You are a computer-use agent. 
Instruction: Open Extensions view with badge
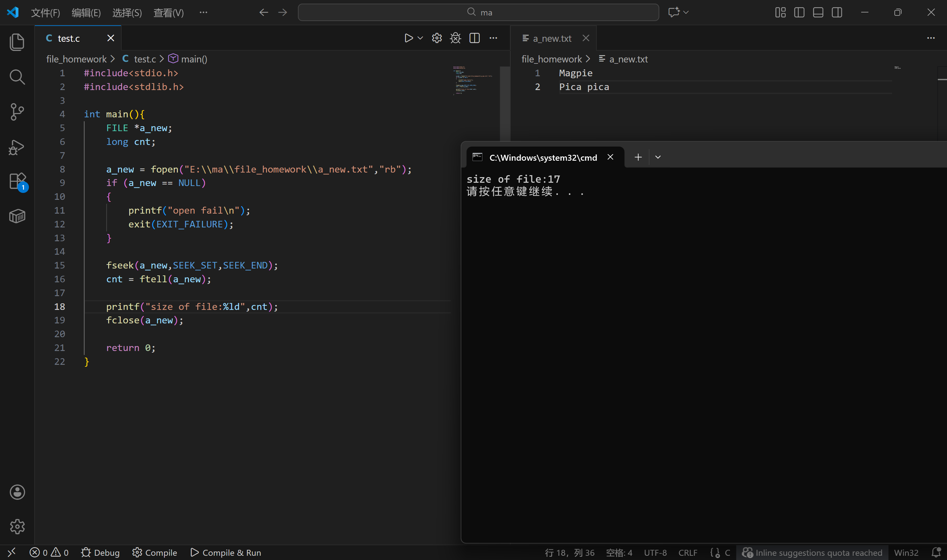tap(17, 181)
